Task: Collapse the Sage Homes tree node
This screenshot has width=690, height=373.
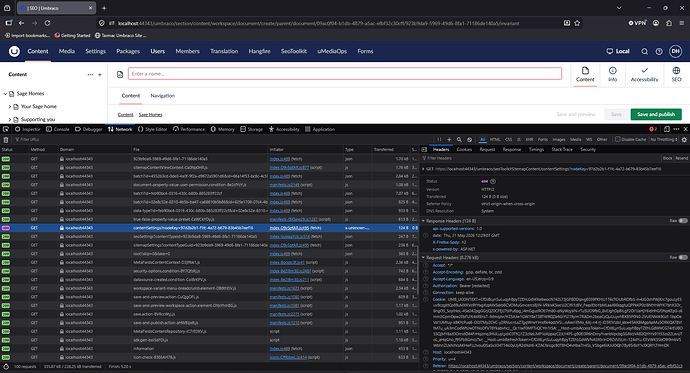Action: [5, 94]
